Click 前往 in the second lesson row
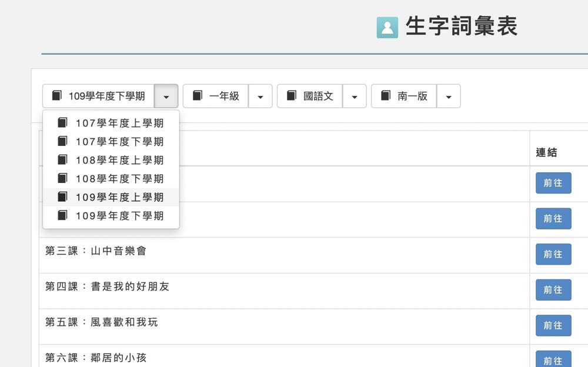The width and height of the screenshot is (588, 367). pyautogui.click(x=553, y=218)
